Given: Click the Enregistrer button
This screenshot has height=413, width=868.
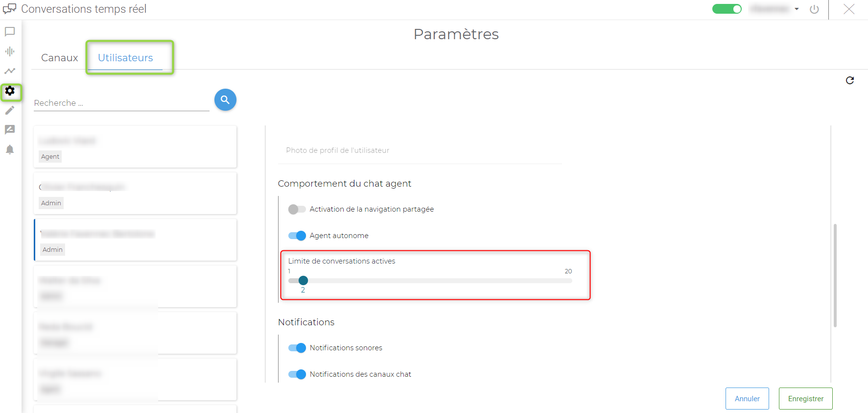Looking at the screenshot, I should 805,399.
